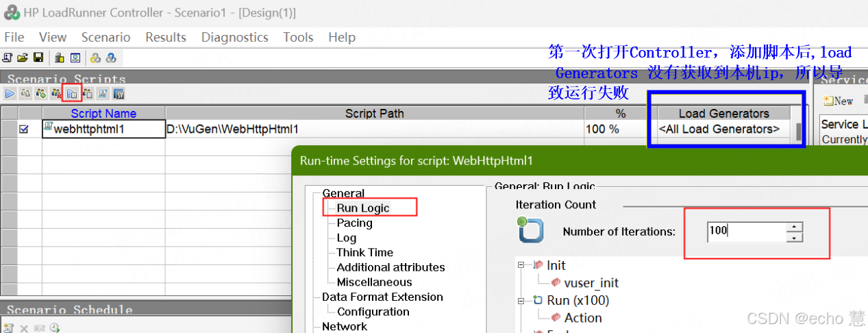Image resolution: width=868 pixels, height=333 pixels.
Task: Click the Number of Iterations input field
Action: pyautogui.click(x=747, y=232)
